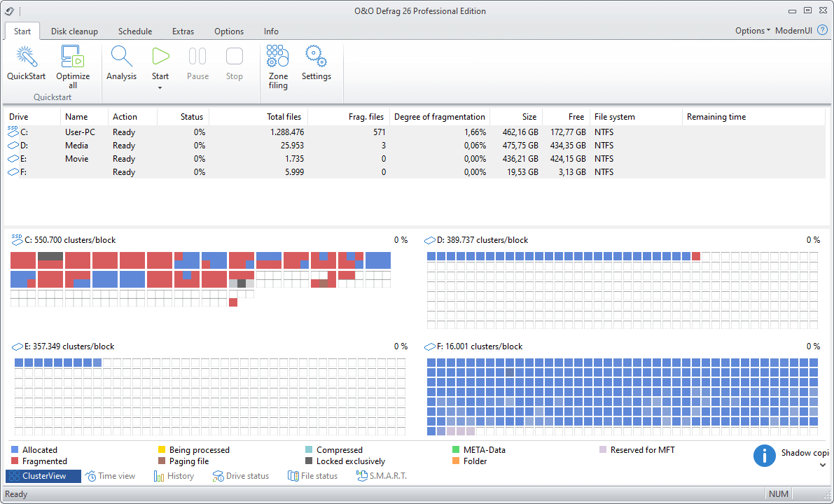Click the Shadow copies info icon
This screenshot has width=834, height=504.
click(x=764, y=454)
